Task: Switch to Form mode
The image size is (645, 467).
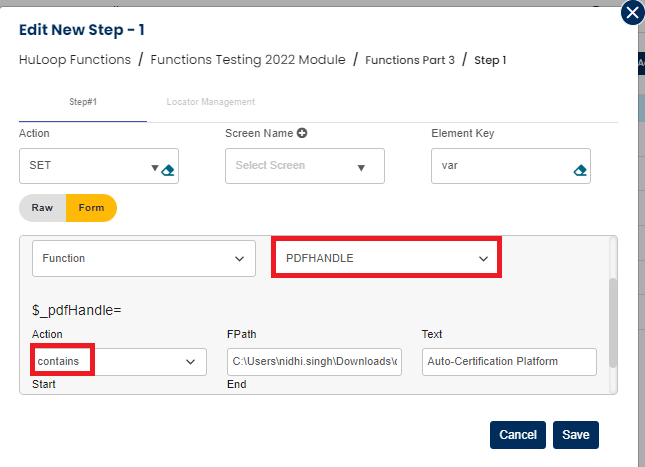Action: coord(91,208)
